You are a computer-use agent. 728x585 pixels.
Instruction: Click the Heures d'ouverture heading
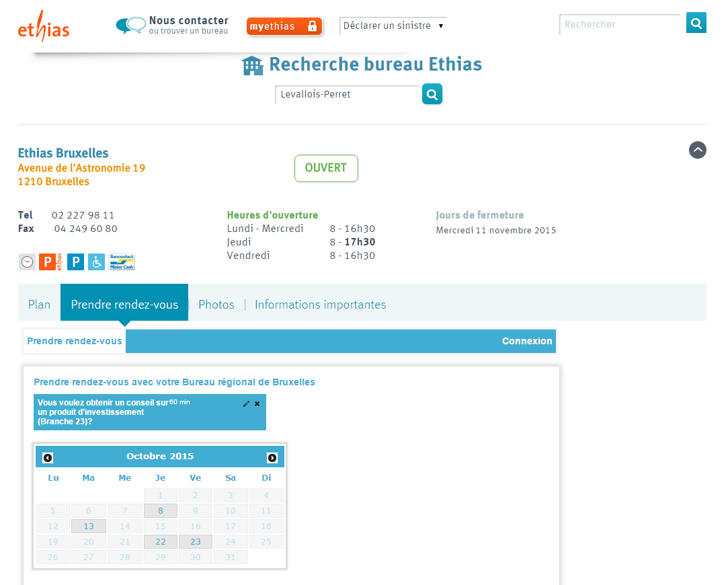(272, 215)
